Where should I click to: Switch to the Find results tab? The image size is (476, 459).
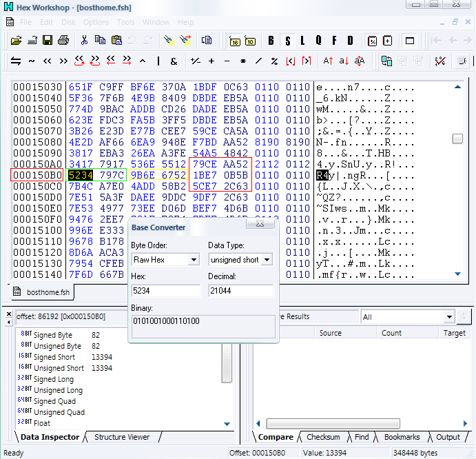[362, 437]
